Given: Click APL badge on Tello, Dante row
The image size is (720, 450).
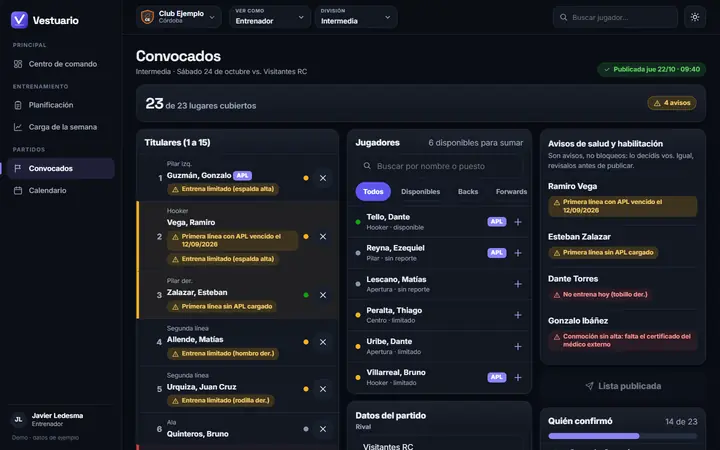Looking at the screenshot, I should (497, 222).
